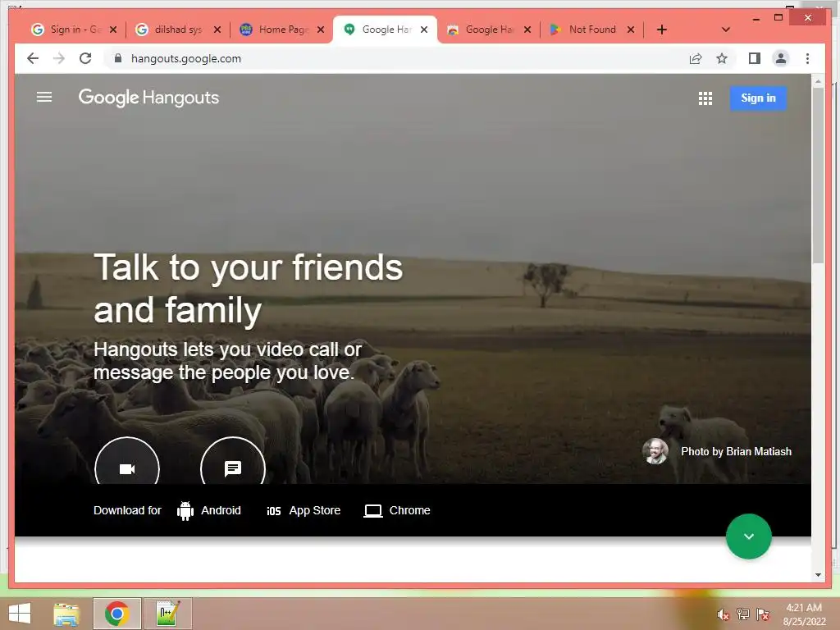Start a new message conversation

(232, 468)
